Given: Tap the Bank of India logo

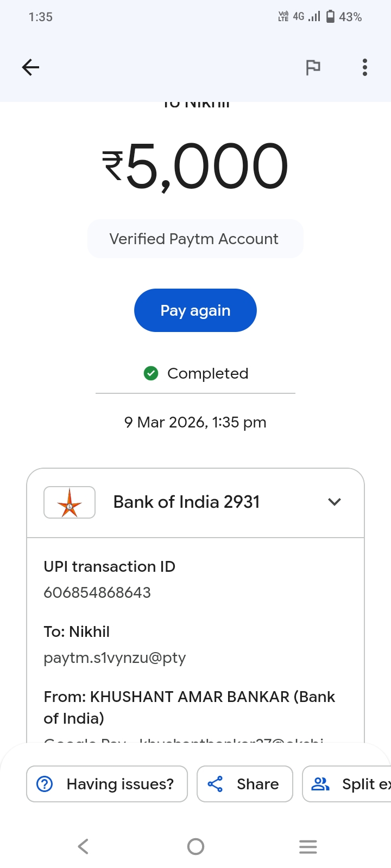Looking at the screenshot, I should pyautogui.click(x=70, y=502).
